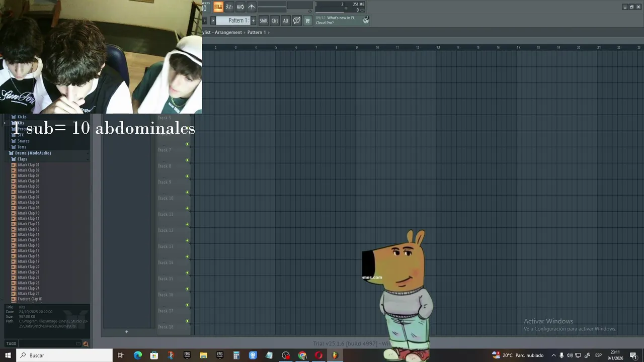Image resolution: width=644 pixels, height=362 pixels.
Task: Click the volume icon in system tray
Action: 570,355
